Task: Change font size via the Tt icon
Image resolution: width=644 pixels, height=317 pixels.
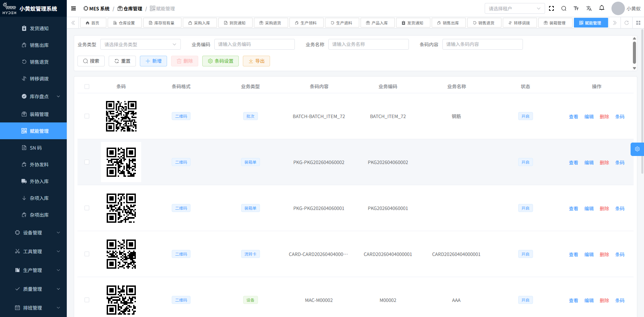Action: [x=576, y=8]
